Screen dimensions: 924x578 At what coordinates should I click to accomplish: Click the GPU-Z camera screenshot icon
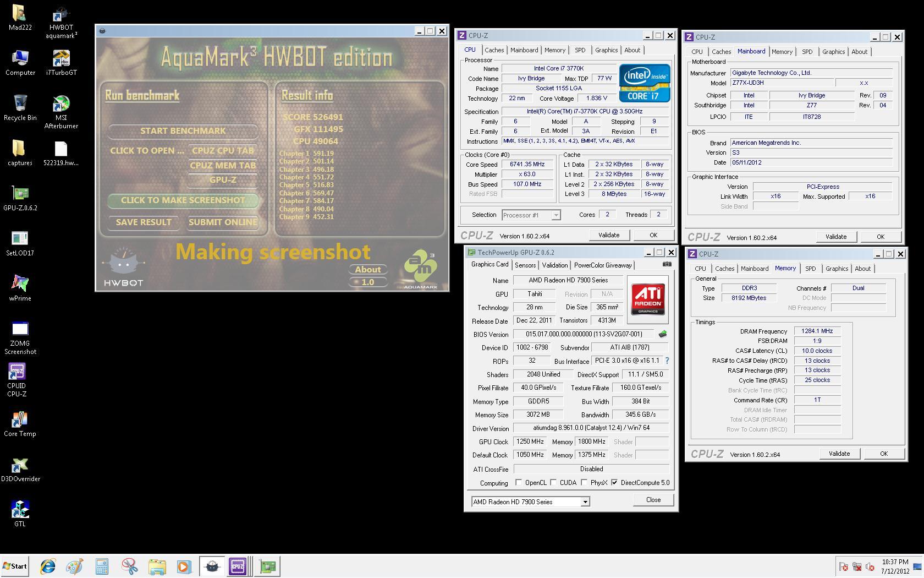click(667, 264)
